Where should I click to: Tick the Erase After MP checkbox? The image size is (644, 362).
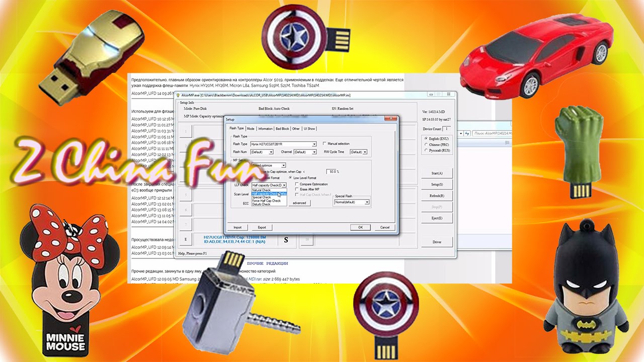pos(297,189)
